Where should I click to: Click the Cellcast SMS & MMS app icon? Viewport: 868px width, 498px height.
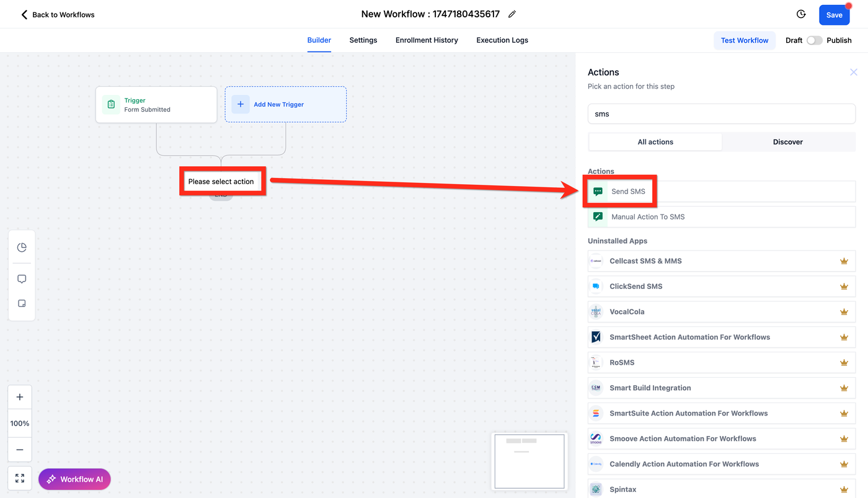[596, 261]
